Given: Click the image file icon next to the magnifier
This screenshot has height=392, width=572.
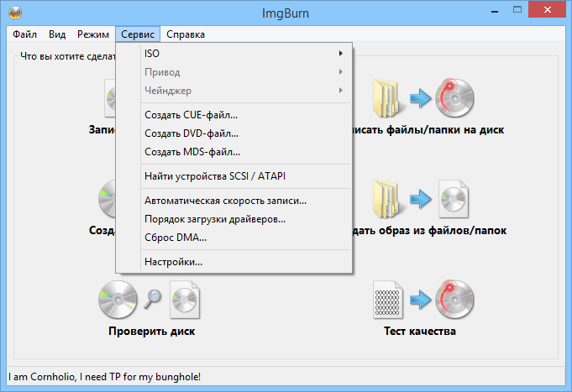Looking at the screenshot, I should [185, 300].
